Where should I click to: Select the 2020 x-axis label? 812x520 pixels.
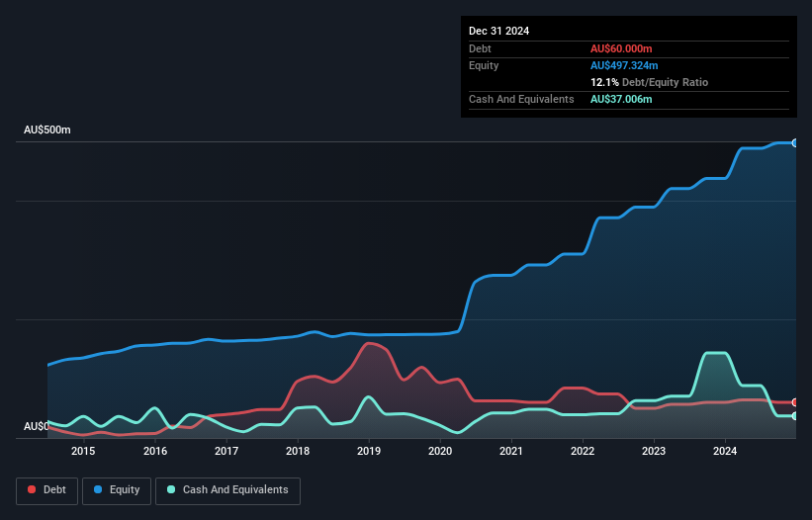point(440,451)
